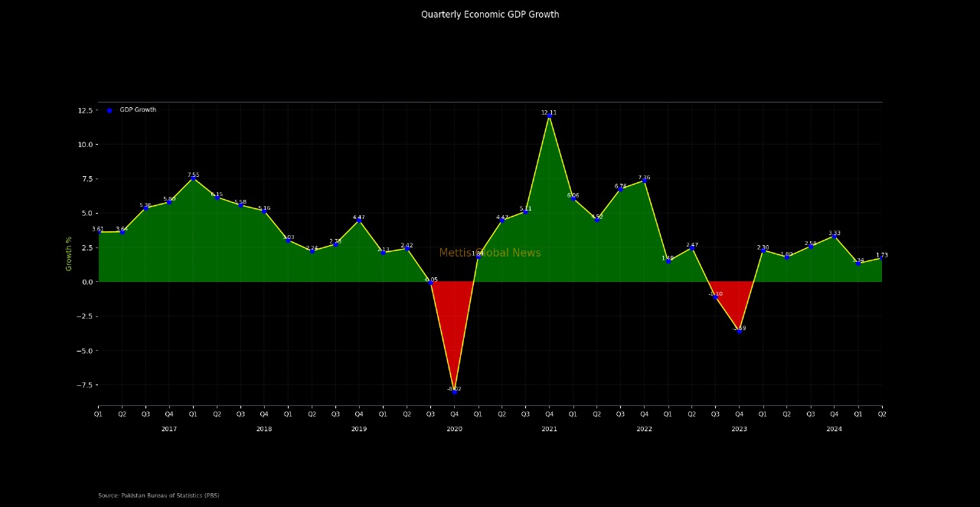Click the GDP Growth legend label
Image resolution: width=980 pixels, height=507 pixels.
pyautogui.click(x=138, y=110)
